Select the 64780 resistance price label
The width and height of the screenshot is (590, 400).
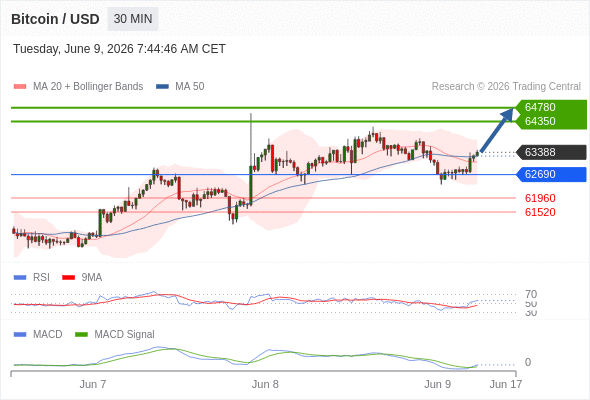(540, 107)
